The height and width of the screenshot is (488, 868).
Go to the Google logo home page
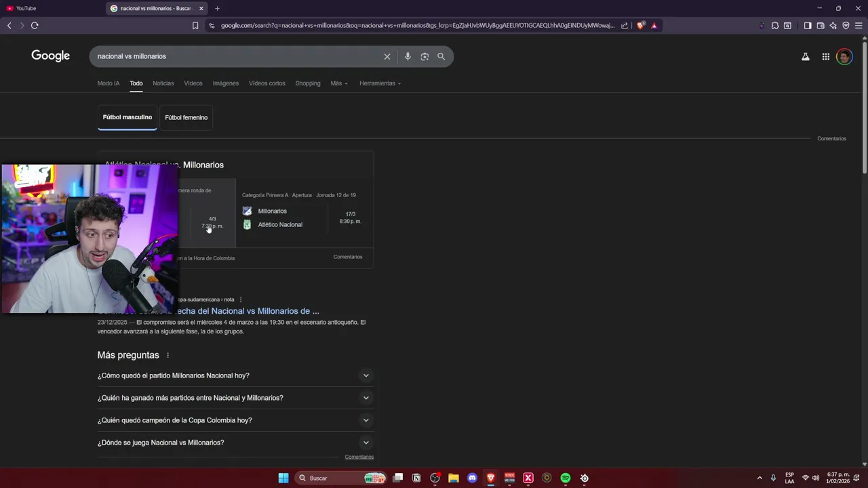[51, 56]
